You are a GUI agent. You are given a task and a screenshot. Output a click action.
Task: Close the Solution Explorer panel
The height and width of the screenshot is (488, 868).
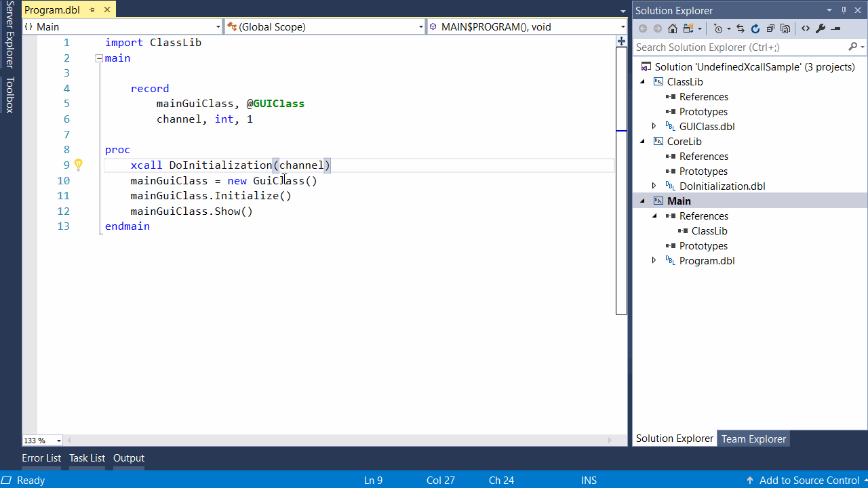coord(859,10)
